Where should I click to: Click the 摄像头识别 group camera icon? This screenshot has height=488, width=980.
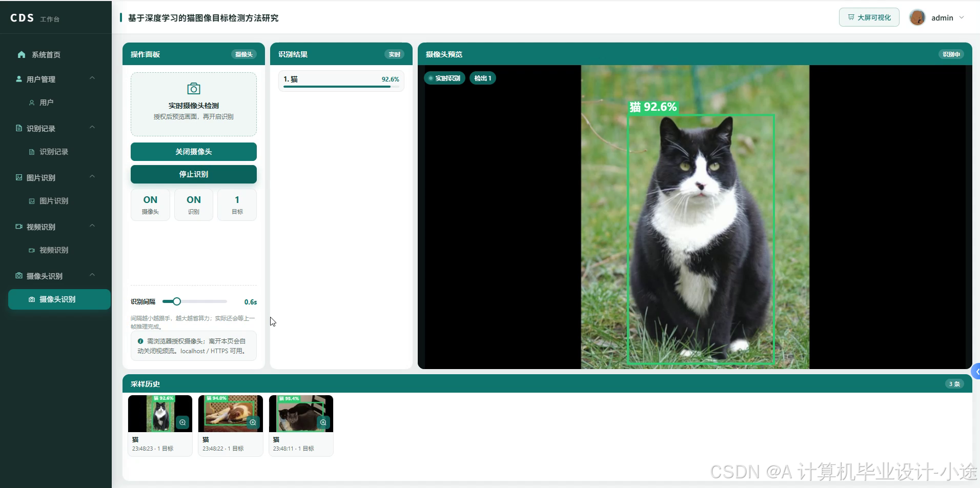point(19,276)
